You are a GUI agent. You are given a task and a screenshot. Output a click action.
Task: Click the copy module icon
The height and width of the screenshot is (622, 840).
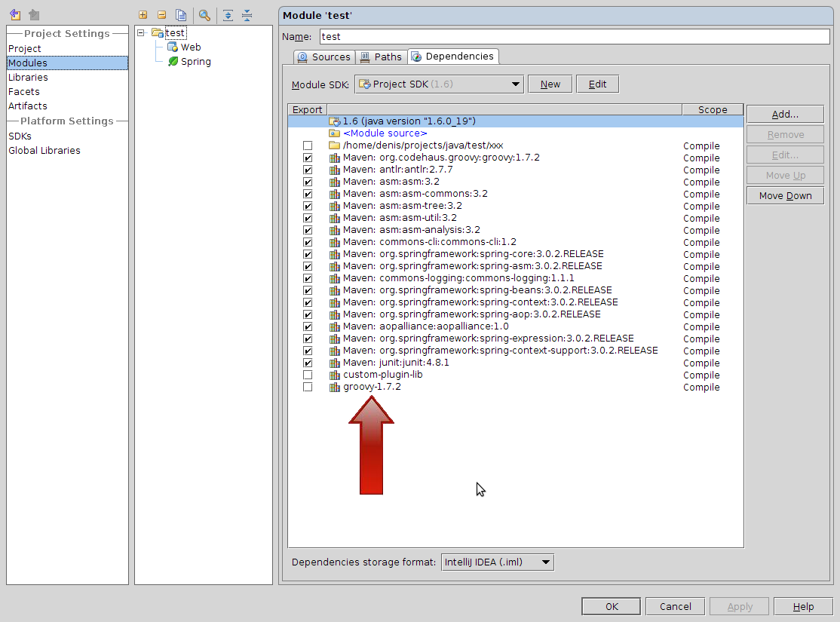(181, 15)
